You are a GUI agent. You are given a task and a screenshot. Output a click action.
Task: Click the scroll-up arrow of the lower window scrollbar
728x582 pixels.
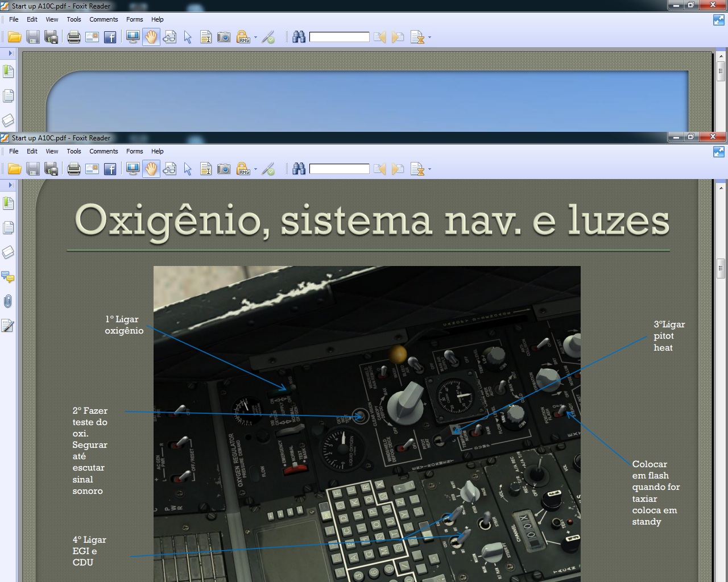pyautogui.click(x=721, y=187)
